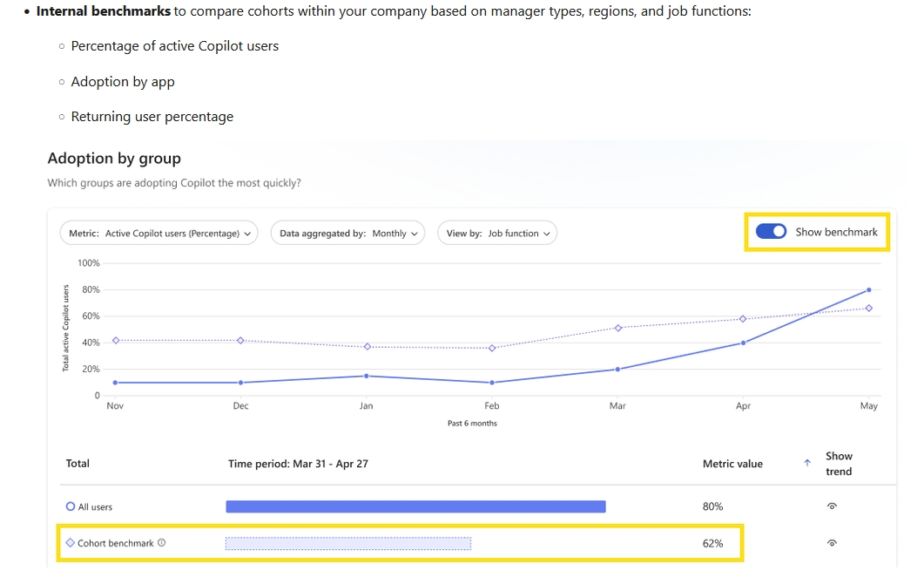Select the Cohort benchmark diamond legend icon
924x577 pixels.
tap(71, 543)
